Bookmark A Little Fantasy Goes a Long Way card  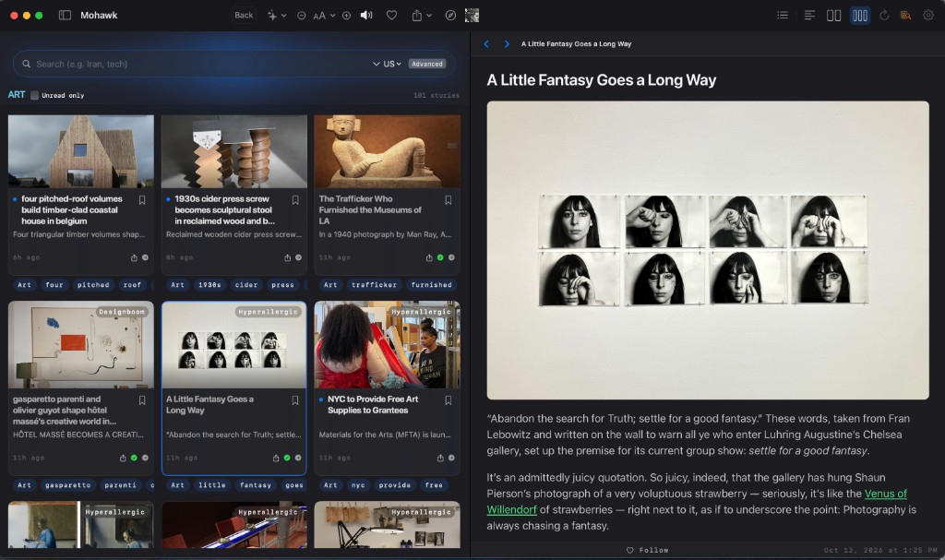coord(295,400)
